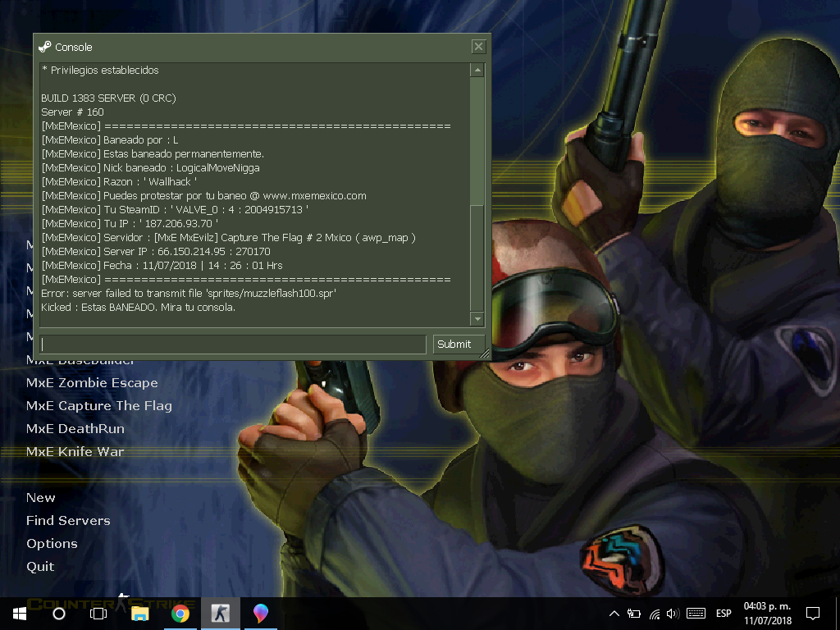Click the 'Servidor : [MxE MxEvilz]' console line
This screenshot has height=630, width=840.
(x=229, y=237)
